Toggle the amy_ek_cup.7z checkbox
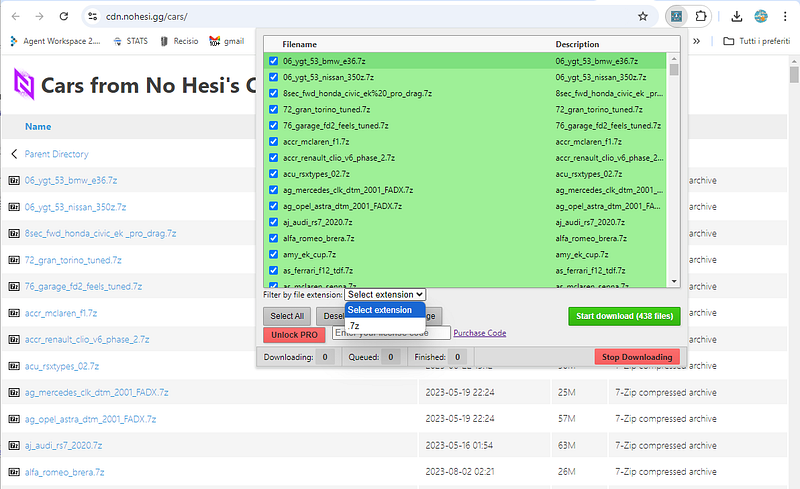Screen dimensions: 800x489 tap(273, 254)
